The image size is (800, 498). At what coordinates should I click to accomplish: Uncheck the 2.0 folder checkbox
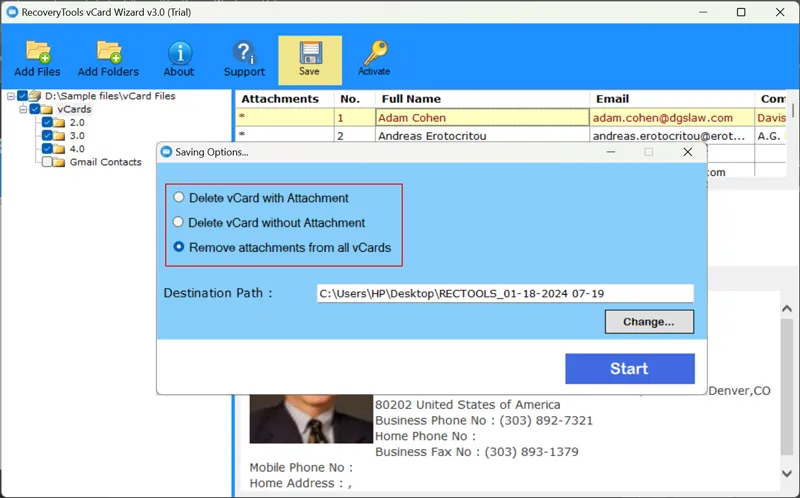[x=47, y=122]
